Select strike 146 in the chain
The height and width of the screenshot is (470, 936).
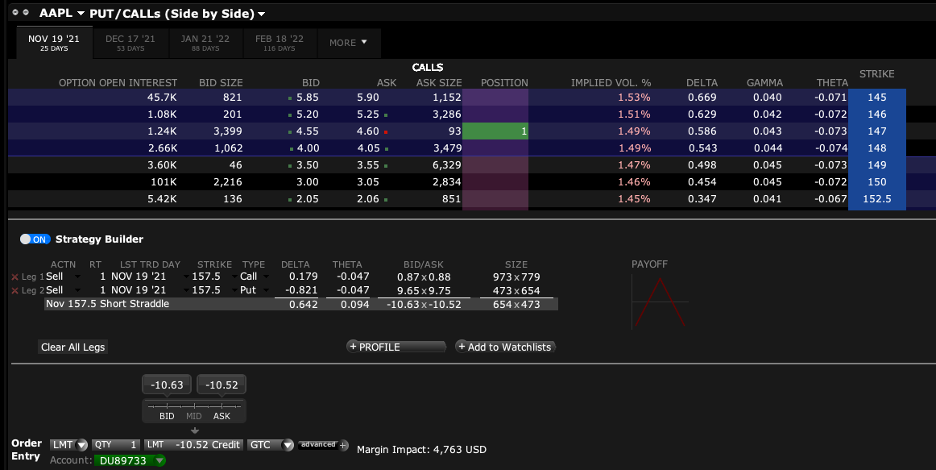[877, 114]
